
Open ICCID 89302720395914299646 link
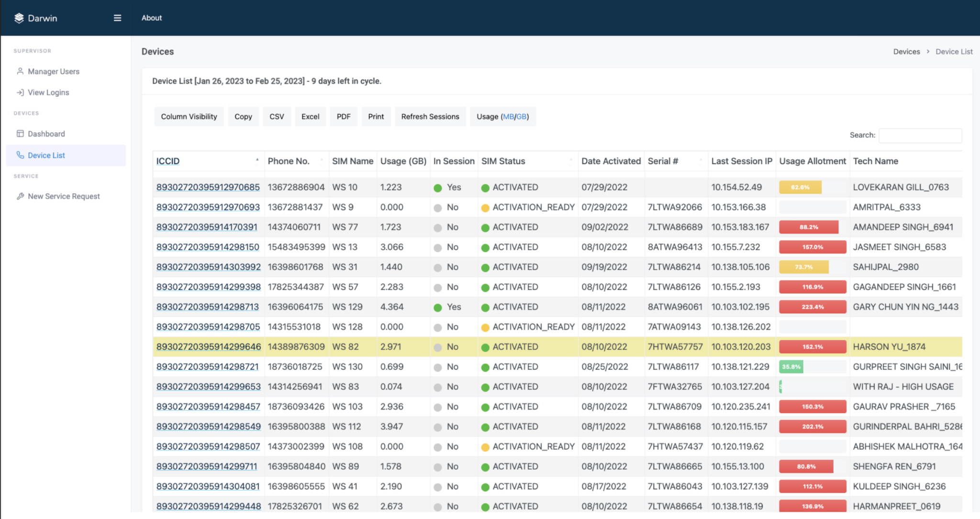[x=209, y=347]
